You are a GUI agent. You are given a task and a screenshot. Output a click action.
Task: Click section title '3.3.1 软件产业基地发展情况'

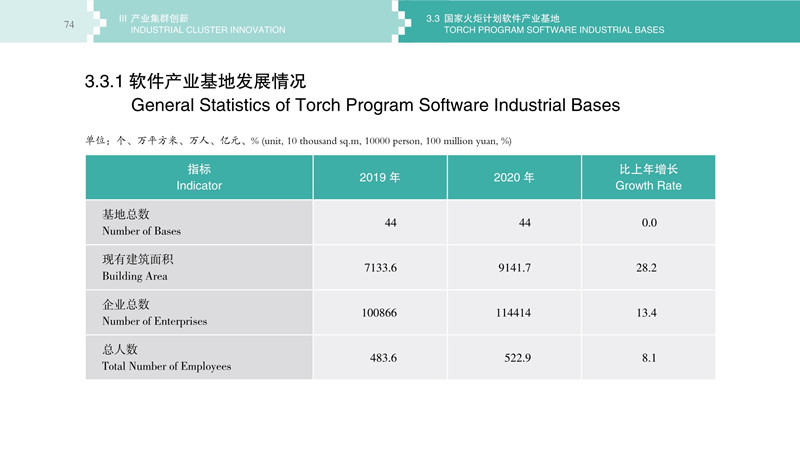(x=195, y=81)
